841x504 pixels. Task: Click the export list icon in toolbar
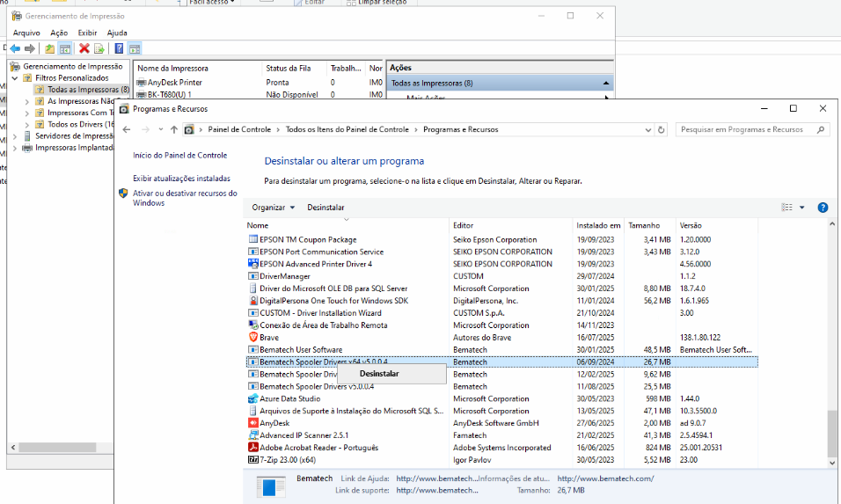(x=99, y=48)
